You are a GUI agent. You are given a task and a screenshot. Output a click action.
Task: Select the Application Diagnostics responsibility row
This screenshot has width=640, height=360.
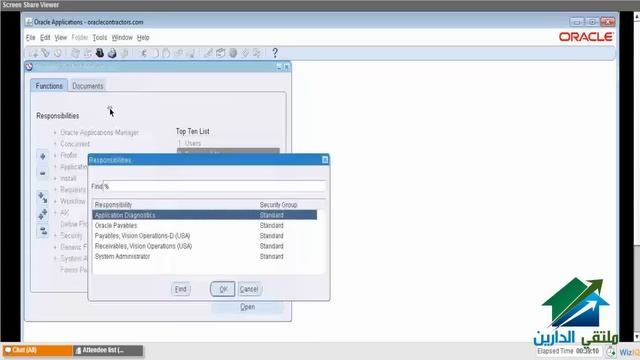point(204,215)
